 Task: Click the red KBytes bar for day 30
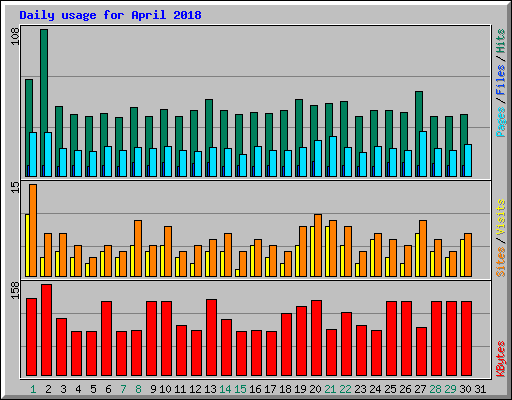point(467,339)
